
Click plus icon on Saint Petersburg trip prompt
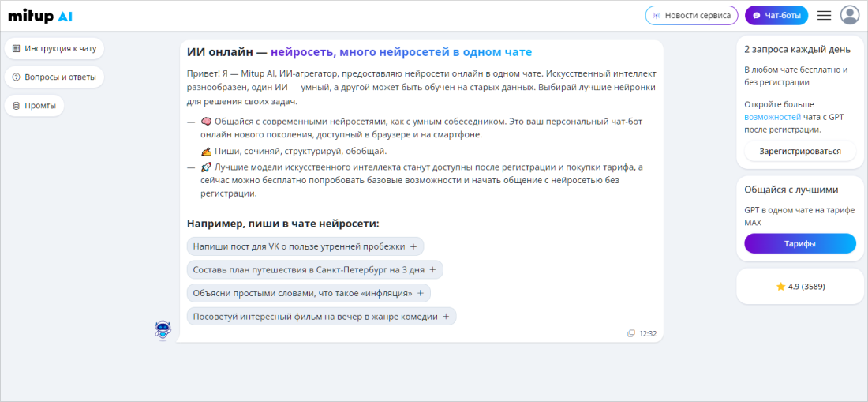click(432, 270)
